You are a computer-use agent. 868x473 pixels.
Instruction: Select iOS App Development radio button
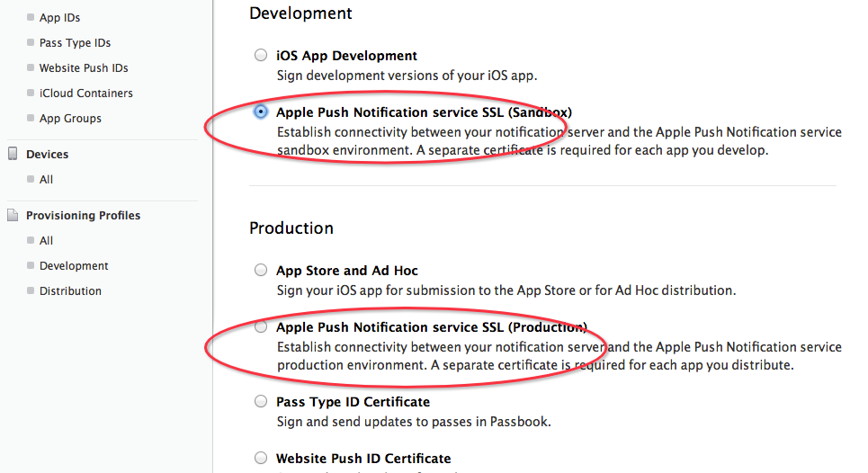pos(260,55)
